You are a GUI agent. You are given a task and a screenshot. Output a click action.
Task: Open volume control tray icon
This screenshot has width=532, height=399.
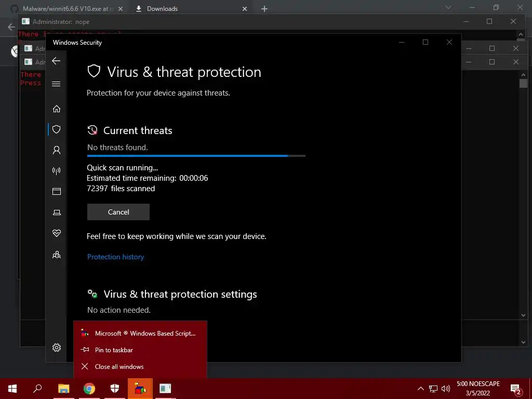446,389
